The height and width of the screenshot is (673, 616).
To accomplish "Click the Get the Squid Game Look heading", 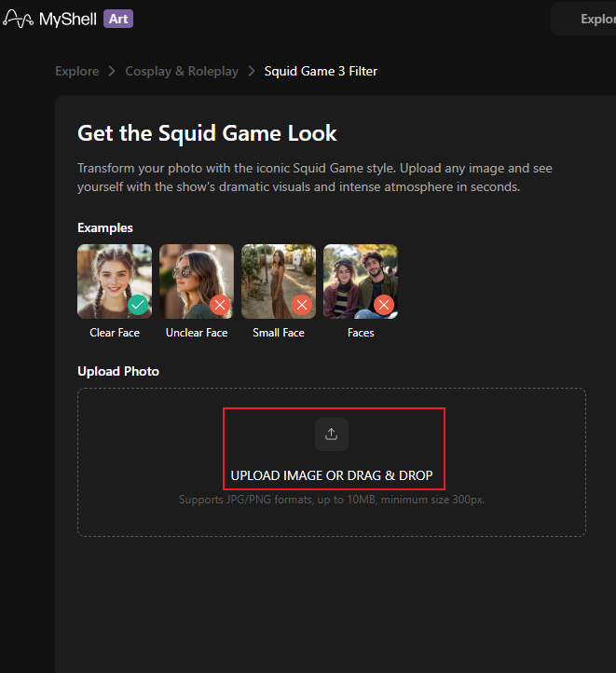I will coord(207,133).
